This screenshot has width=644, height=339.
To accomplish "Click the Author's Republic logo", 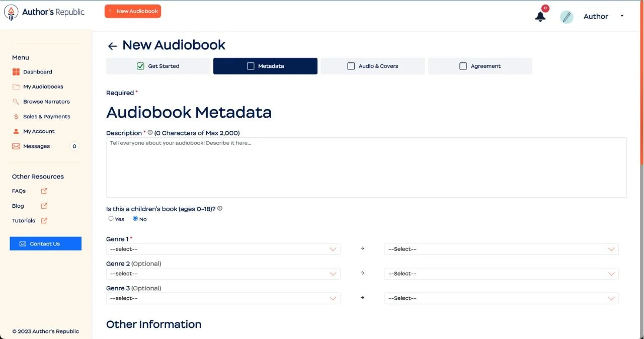I will (44, 12).
